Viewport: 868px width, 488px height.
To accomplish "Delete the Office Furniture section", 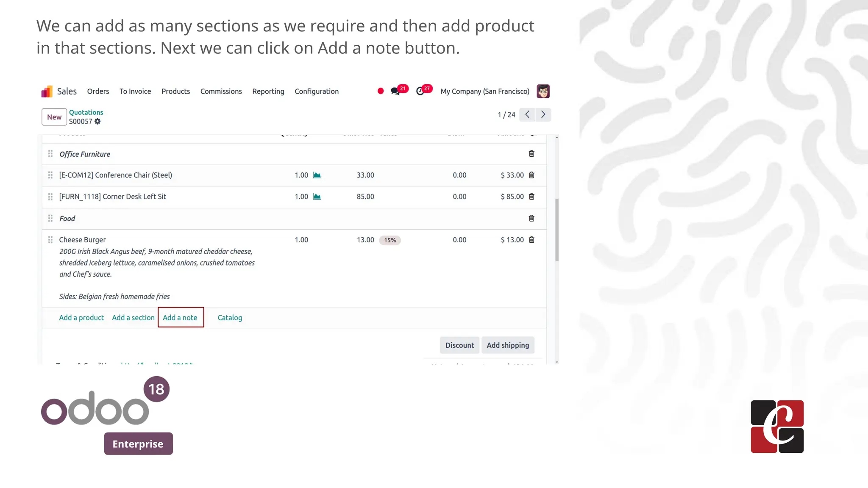I will point(531,154).
